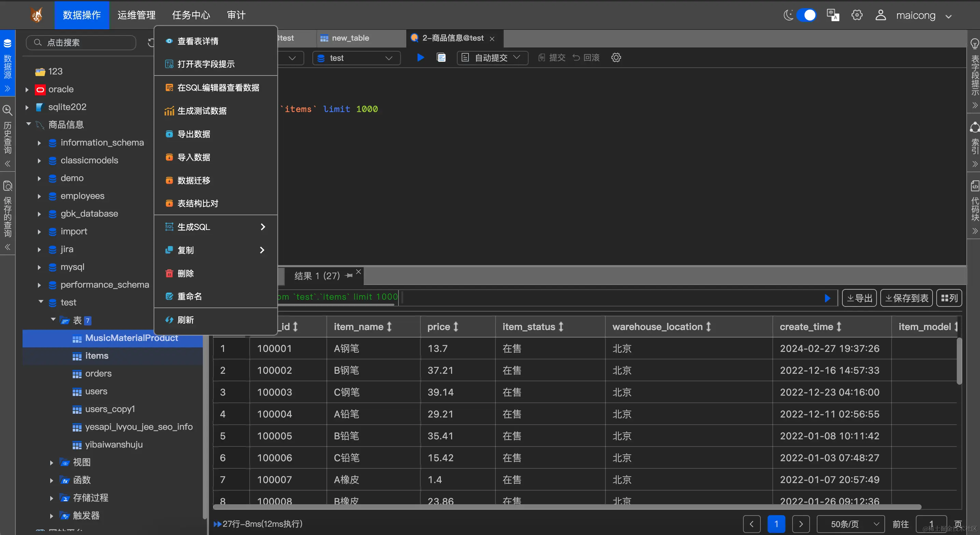Sort the create_time column

839,327
